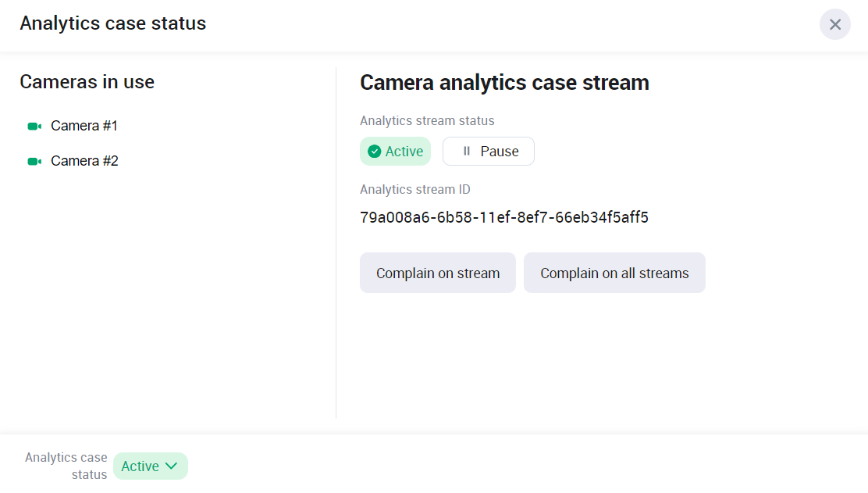This screenshot has width=868, height=493.
Task: Click the chevron arrow in the bottom Active badge
Action: (x=173, y=466)
